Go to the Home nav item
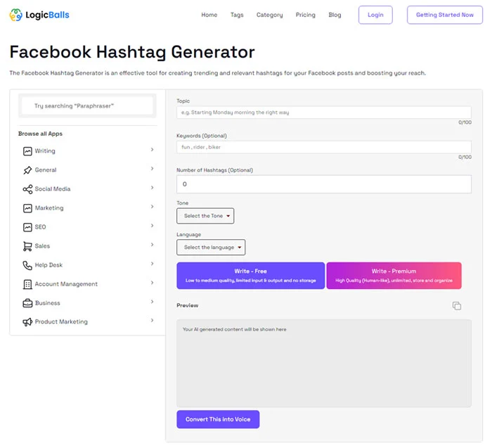The width and height of the screenshot is (492, 448). click(x=209, y=15)
